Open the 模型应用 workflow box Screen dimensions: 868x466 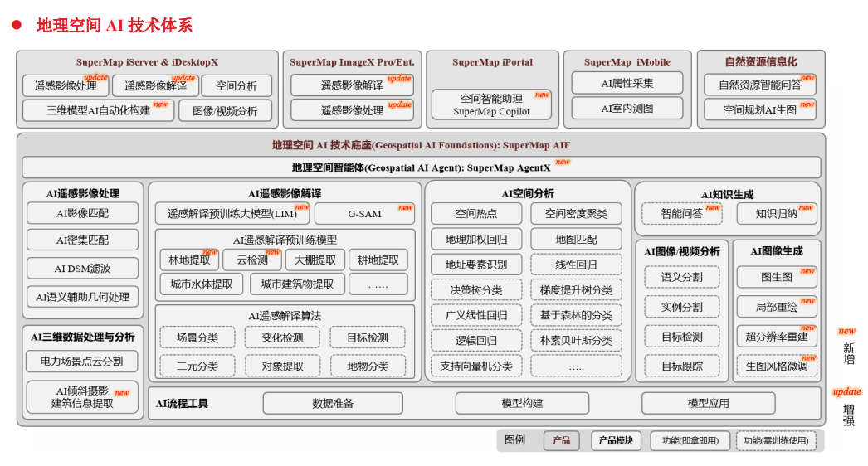(x=708, y=403)
